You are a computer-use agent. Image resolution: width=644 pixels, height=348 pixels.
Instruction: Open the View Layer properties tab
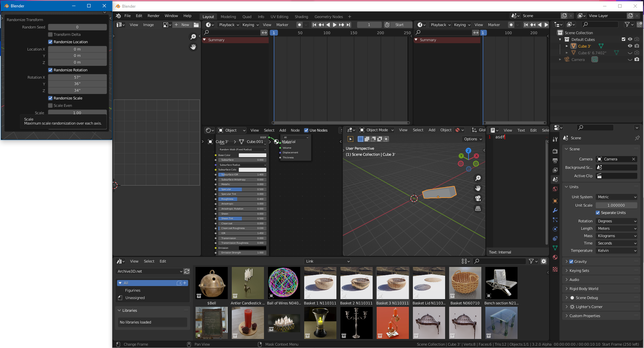pyautogui.click(x=555, y=170)
